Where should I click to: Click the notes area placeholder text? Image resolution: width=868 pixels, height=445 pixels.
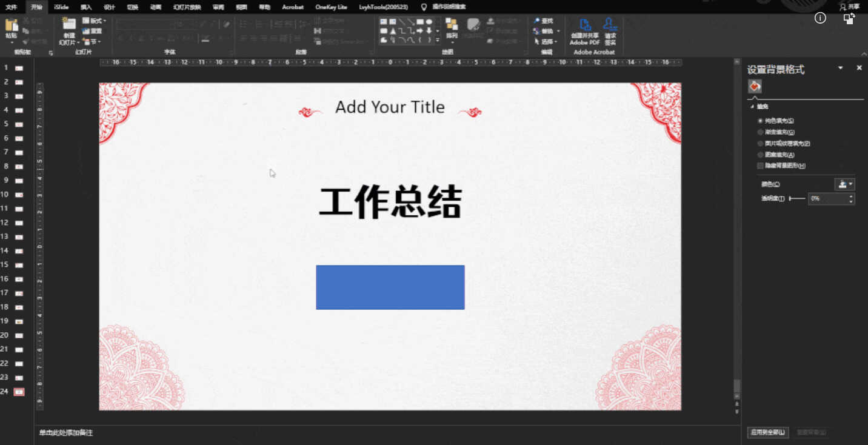coord(66,433)
